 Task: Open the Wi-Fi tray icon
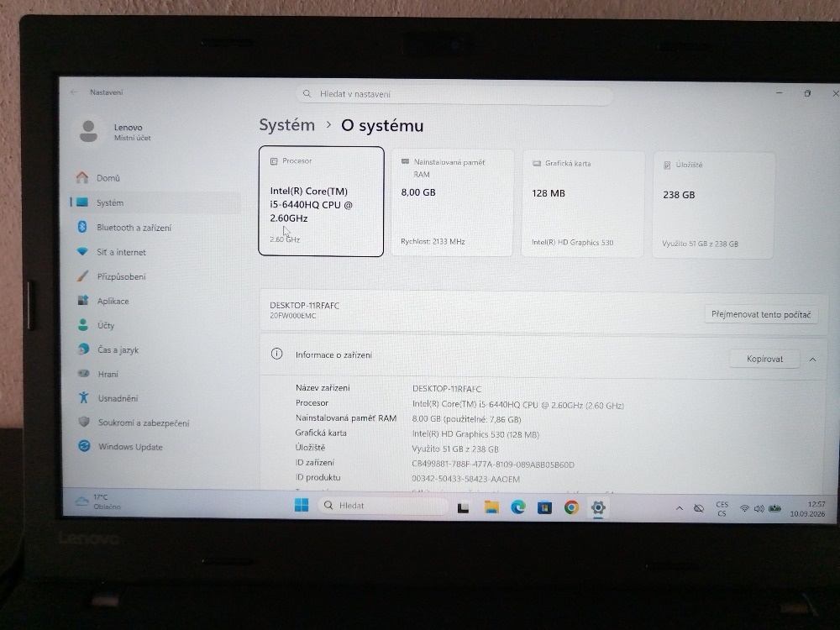(744, 508)
